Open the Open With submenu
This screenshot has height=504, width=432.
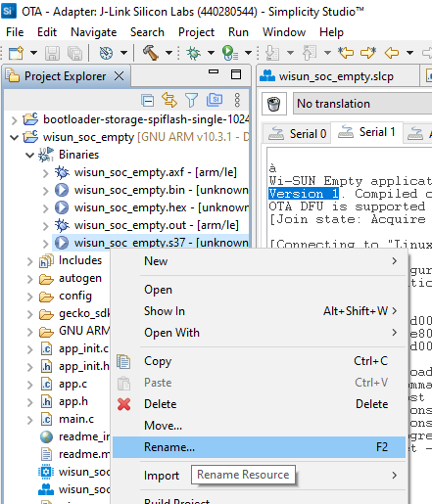[x=259, y=333]
